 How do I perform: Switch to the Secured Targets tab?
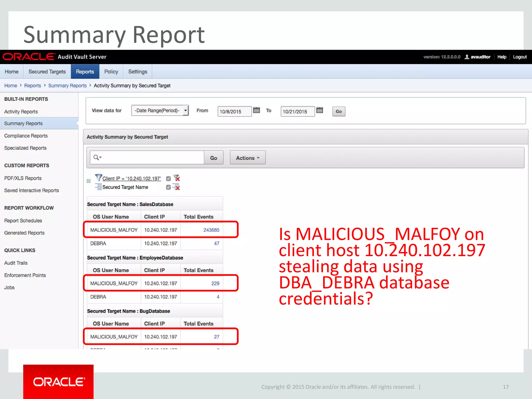[47, 71]
